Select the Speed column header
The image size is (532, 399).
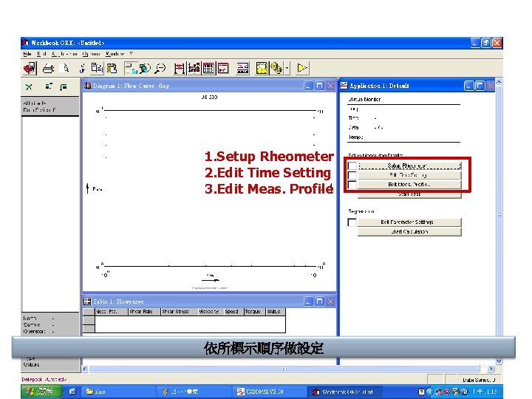click(233, 312)
